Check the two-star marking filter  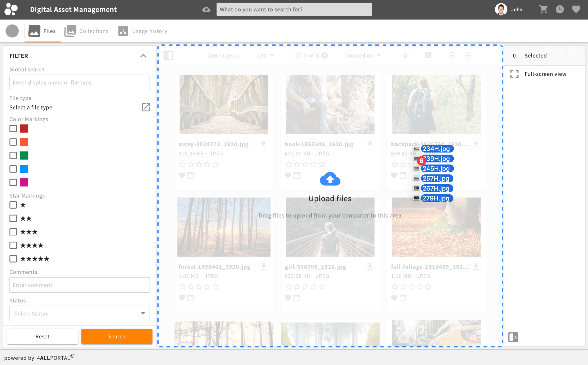(13, 218)
